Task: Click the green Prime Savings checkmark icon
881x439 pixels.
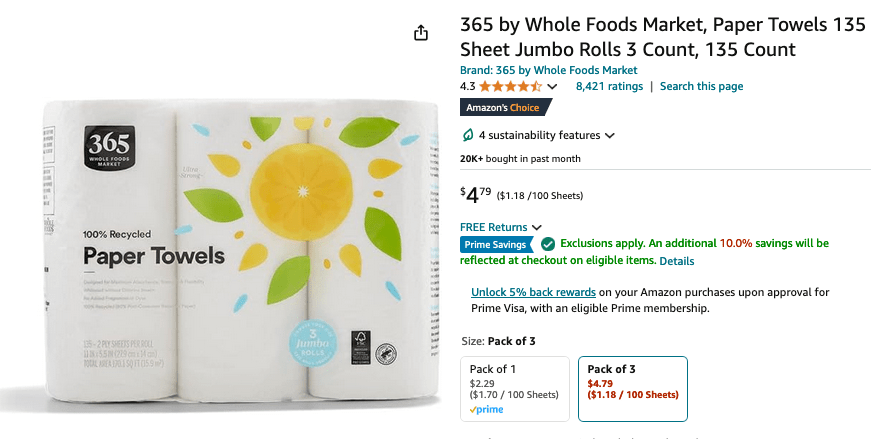Action: [548, 243]
